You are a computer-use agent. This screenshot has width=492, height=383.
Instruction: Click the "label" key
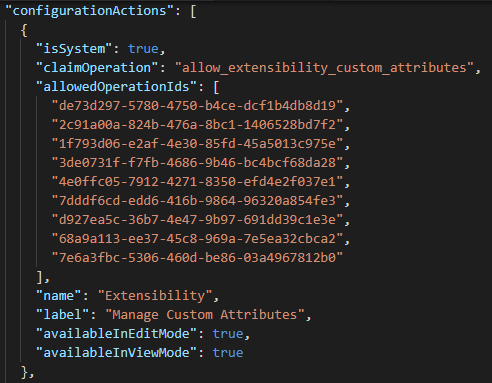tap(62, 315)
